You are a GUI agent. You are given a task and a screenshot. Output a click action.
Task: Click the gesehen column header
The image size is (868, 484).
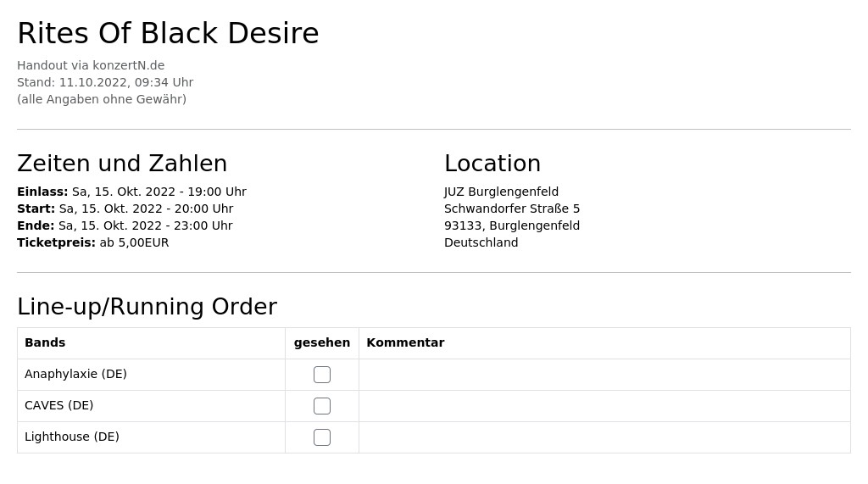321,342
